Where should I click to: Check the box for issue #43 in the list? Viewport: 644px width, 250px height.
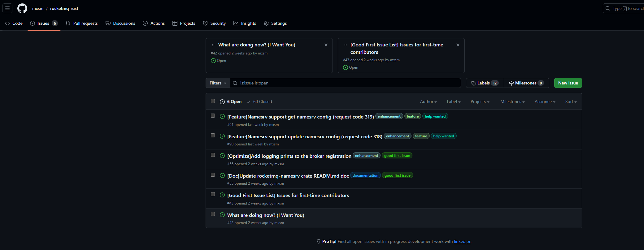[x=213, y=194]
